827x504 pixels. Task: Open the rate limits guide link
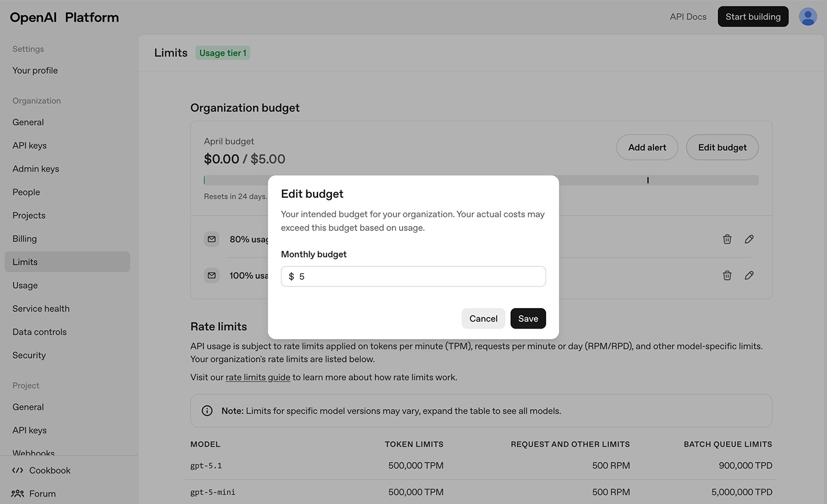pyautogui.click(x=258, y=377)
